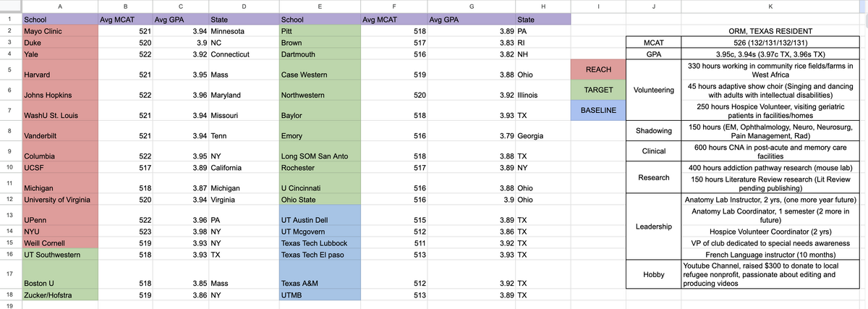Image resolution: width=868 pixels, height=309 pixels.
Task: Select the Mayo Clinic cell
Action: point(59,32)
